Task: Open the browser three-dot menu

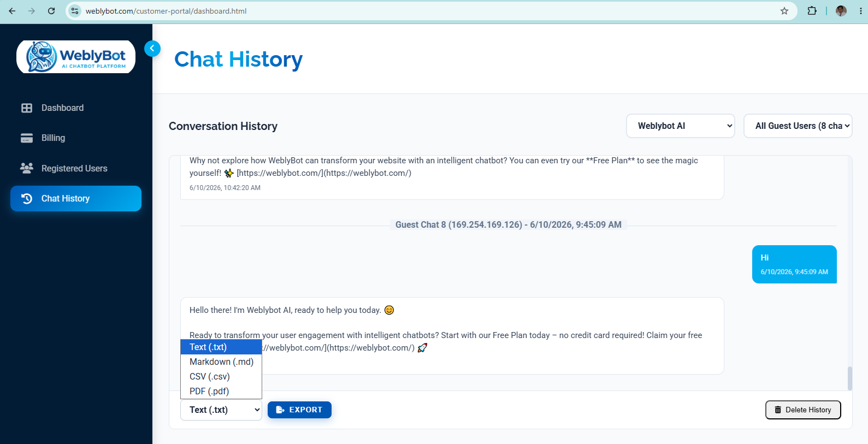Action: pos(860,11)
